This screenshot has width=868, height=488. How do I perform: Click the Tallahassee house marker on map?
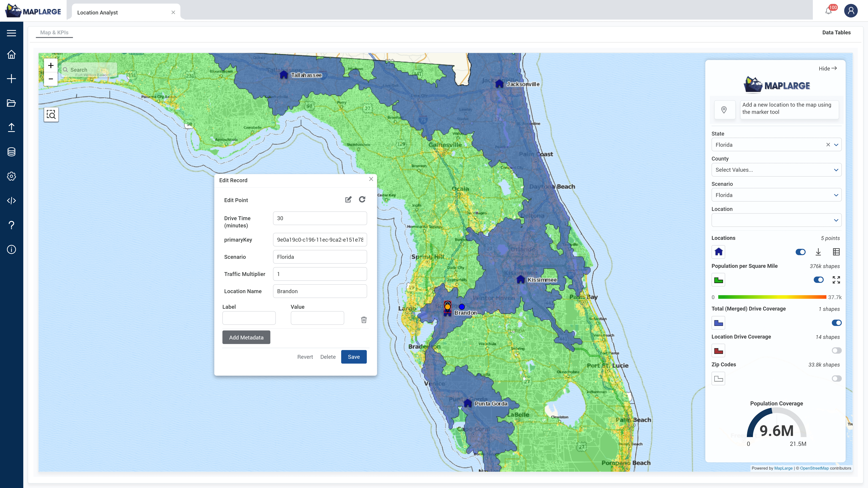[284, 75]
